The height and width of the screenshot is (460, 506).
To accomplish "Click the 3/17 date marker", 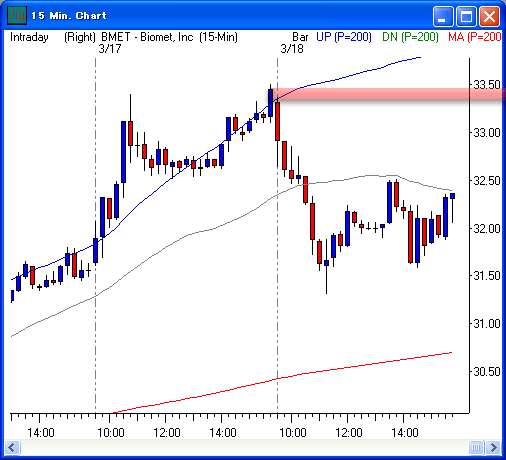I will (110, 49).
